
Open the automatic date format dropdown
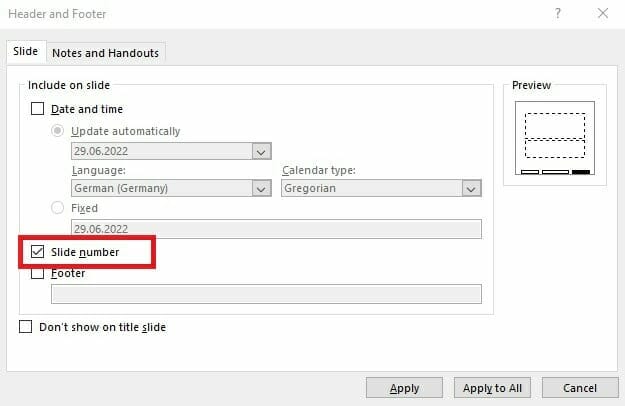[261, 152]
